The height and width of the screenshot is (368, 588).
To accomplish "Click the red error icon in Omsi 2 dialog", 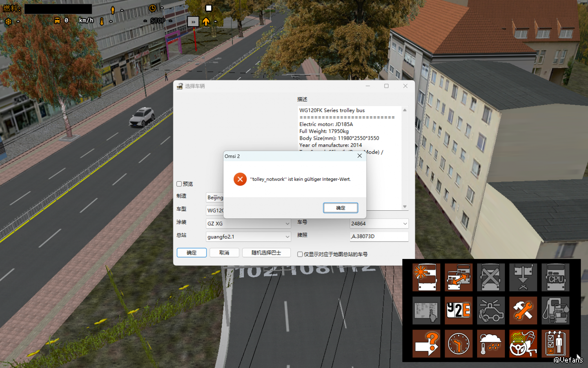I will [x=240, y=179].
